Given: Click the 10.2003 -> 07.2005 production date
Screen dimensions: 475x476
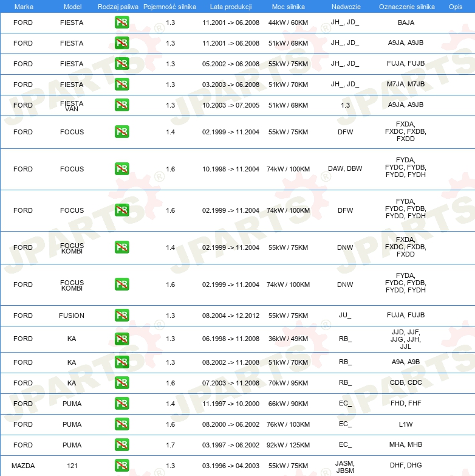Looking at the screenshot, I should point(231,105).
